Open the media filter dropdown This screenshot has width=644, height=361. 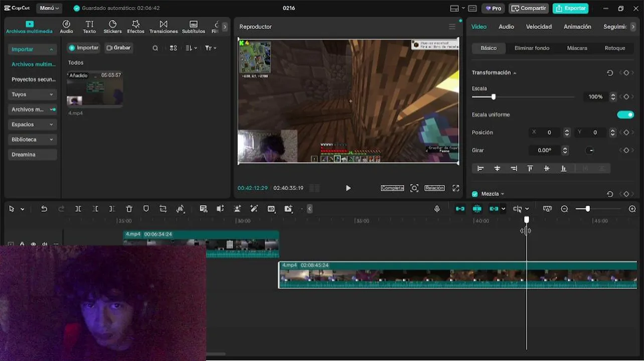pyautogui.click(x=211, y=48)
